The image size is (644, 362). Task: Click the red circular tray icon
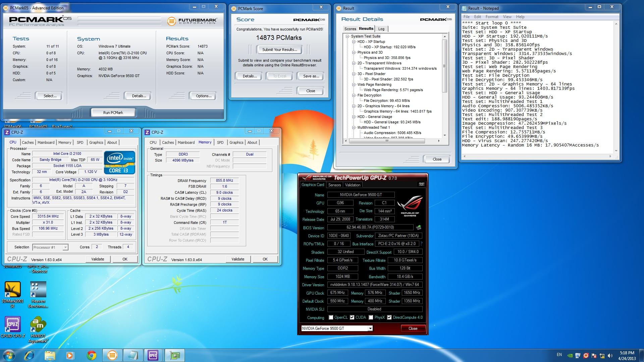[586, 355]
